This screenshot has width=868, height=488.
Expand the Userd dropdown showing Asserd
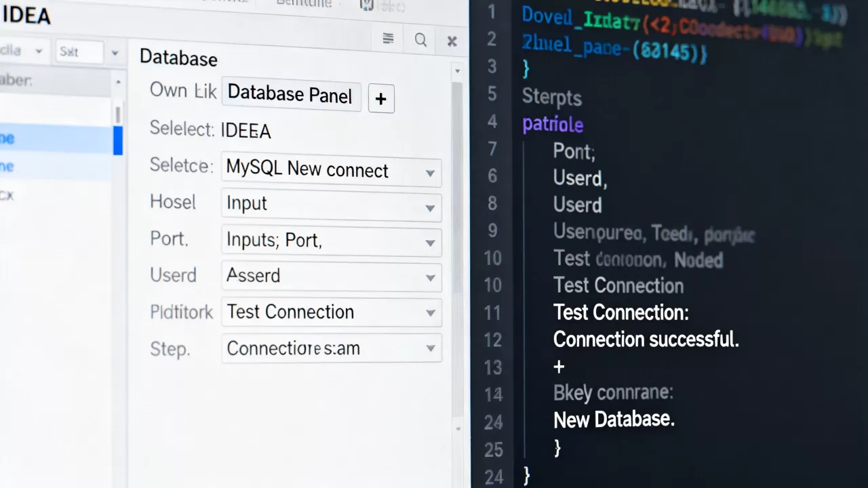332,277
